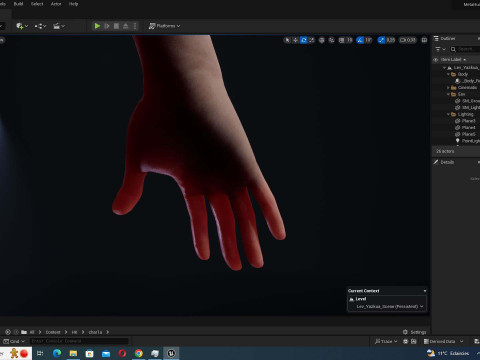
Task: Click the Details panel tab
Action: point(444,162)
